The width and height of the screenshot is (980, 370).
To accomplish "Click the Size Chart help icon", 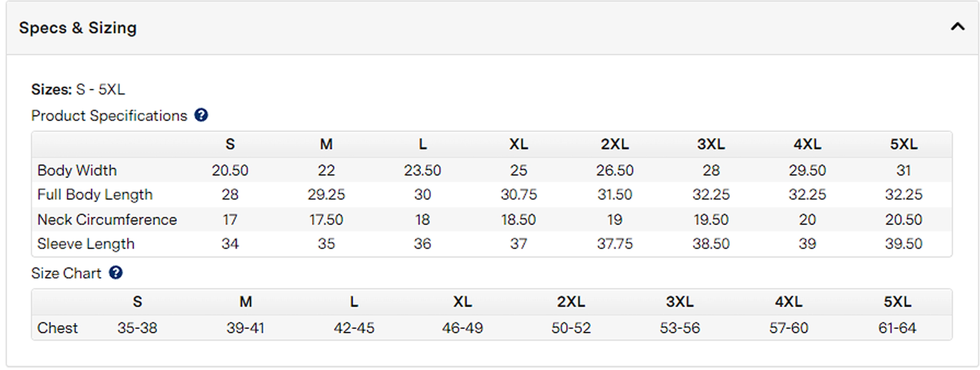I will (116, 273).
